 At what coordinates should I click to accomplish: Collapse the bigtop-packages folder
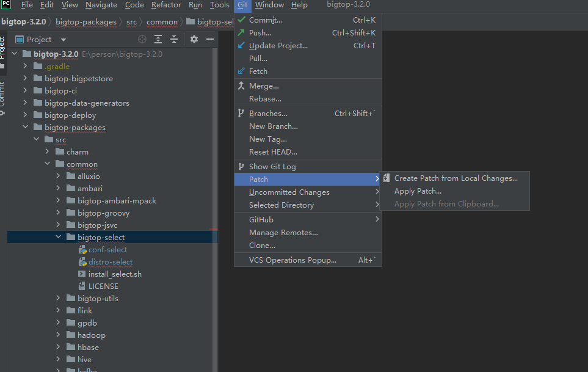pyautogui.click(x=25, y=127)
